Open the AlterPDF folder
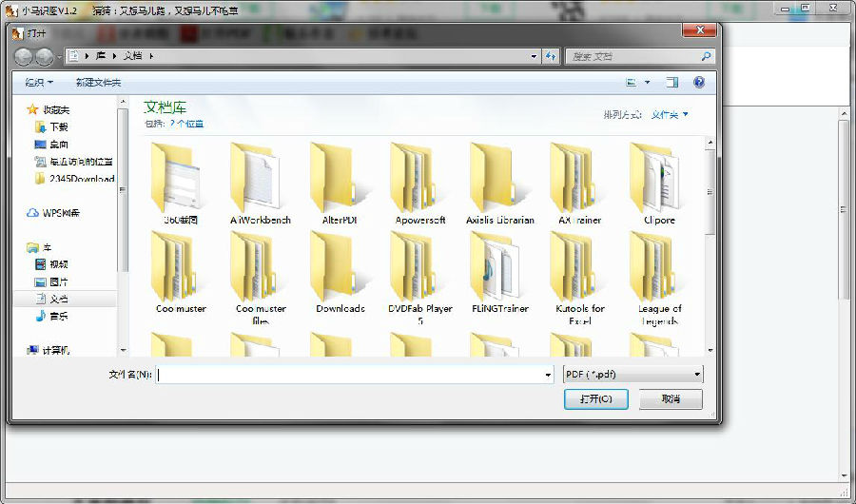The height and width of the screenshot is (504, 856). click(340, 183)
